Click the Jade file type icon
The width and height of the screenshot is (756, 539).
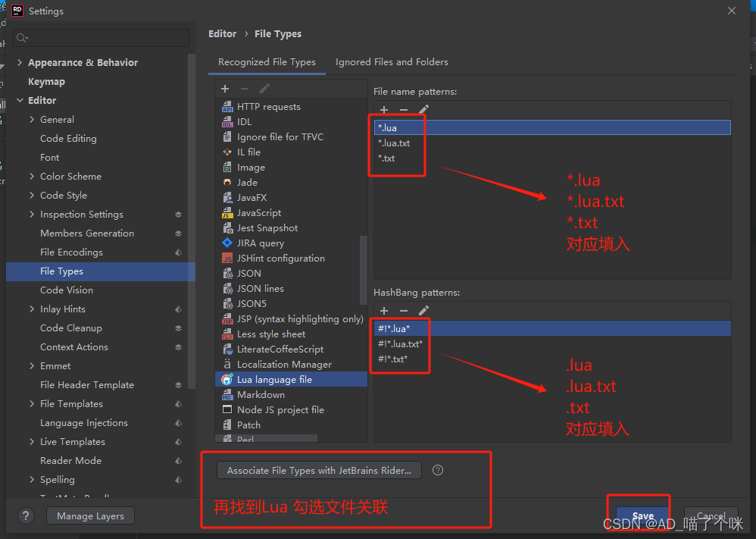pyautogui.click(x=227, y=183)
